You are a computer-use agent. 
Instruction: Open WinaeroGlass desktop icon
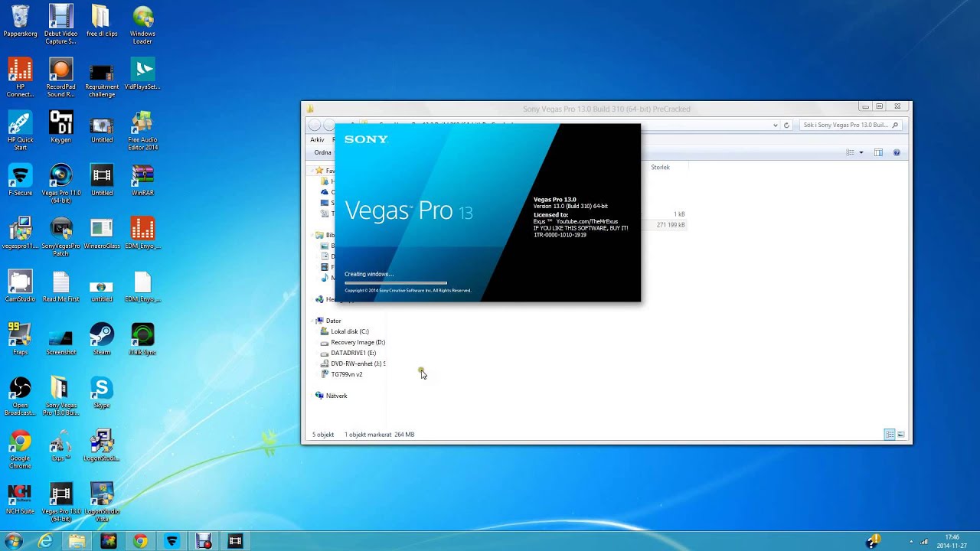pyautogui.click(x=102, y=233)
